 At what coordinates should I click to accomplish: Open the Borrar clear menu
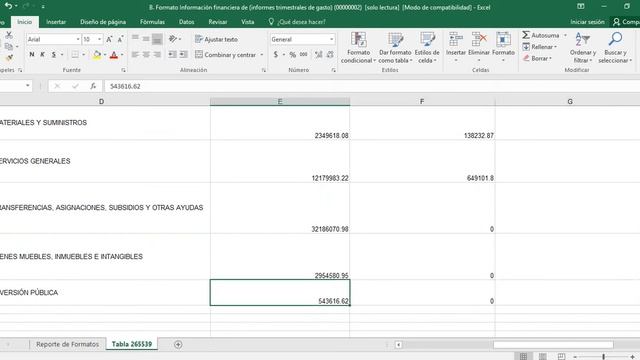tap(537, 58)
